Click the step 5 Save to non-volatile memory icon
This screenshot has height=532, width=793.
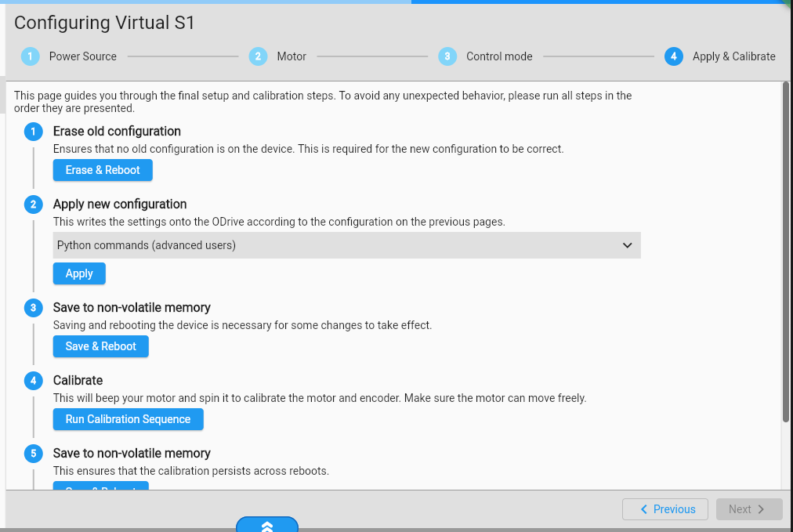(x=33, y=454)
